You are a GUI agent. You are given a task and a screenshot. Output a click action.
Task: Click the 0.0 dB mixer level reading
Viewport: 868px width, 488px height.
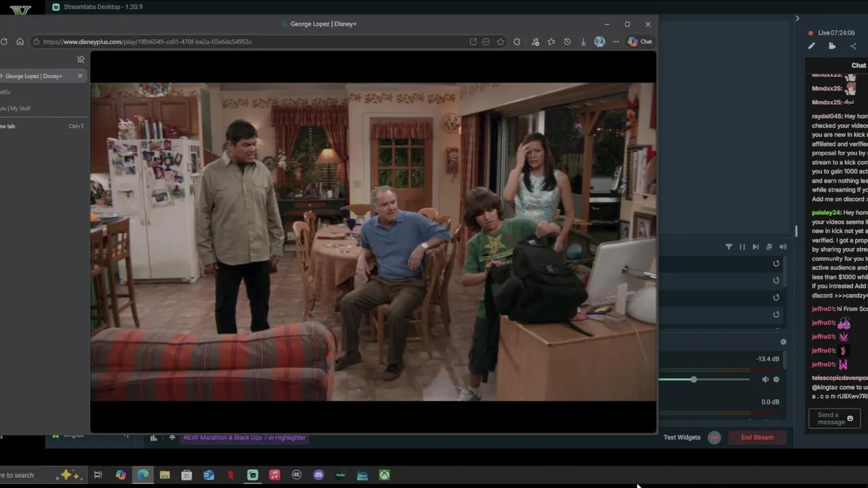coord(770,401)
